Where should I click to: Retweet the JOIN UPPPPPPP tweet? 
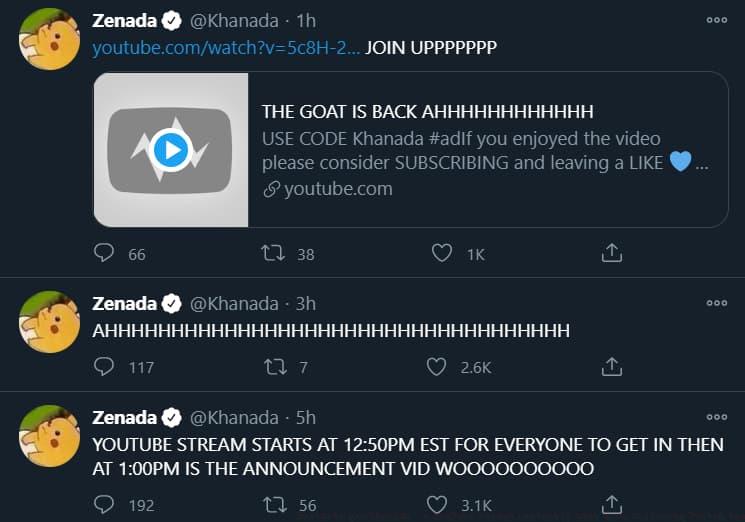[x=273, y=253]
